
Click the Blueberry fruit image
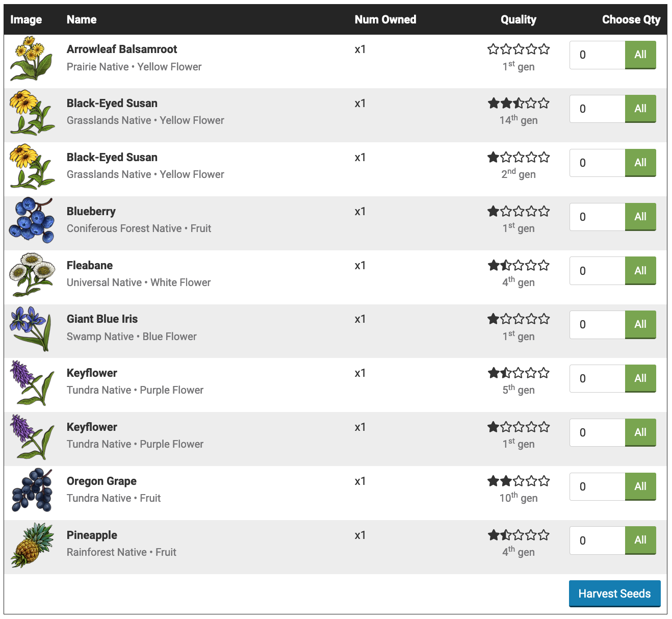coord(32,221)
